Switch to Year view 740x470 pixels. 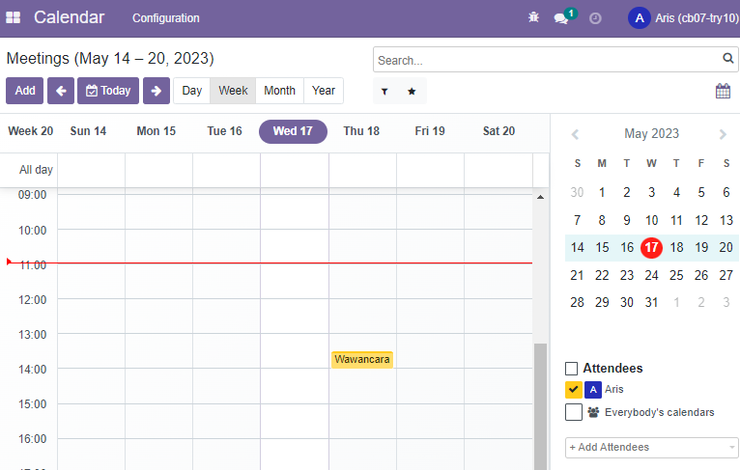pyautogui.click(x=323, y=91)
